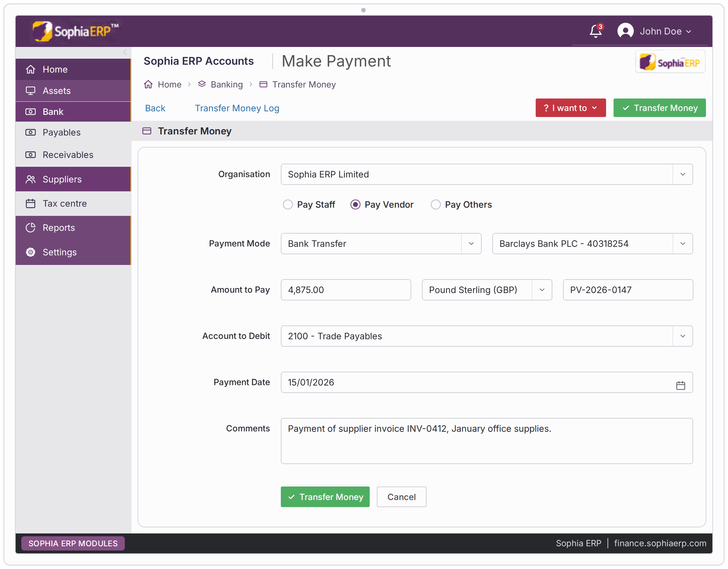Open Suppliers in the sidebar
Screen dimensions: 728x569
pos(73,179)
